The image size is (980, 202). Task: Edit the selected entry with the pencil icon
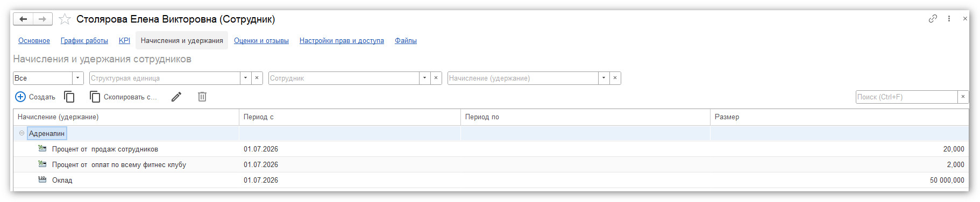click(176, 97)
